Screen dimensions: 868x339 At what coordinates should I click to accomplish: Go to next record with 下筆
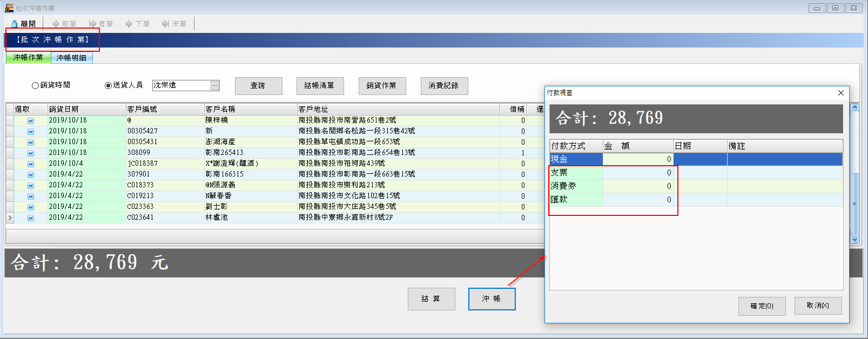click(x=138, y=24)
